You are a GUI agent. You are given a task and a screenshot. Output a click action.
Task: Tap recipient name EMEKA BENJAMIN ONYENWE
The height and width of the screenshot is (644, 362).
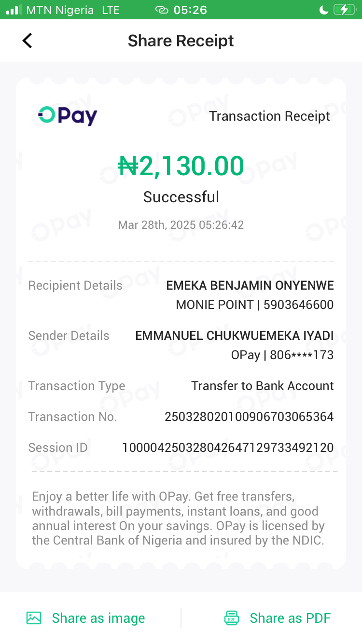[250, 285]
